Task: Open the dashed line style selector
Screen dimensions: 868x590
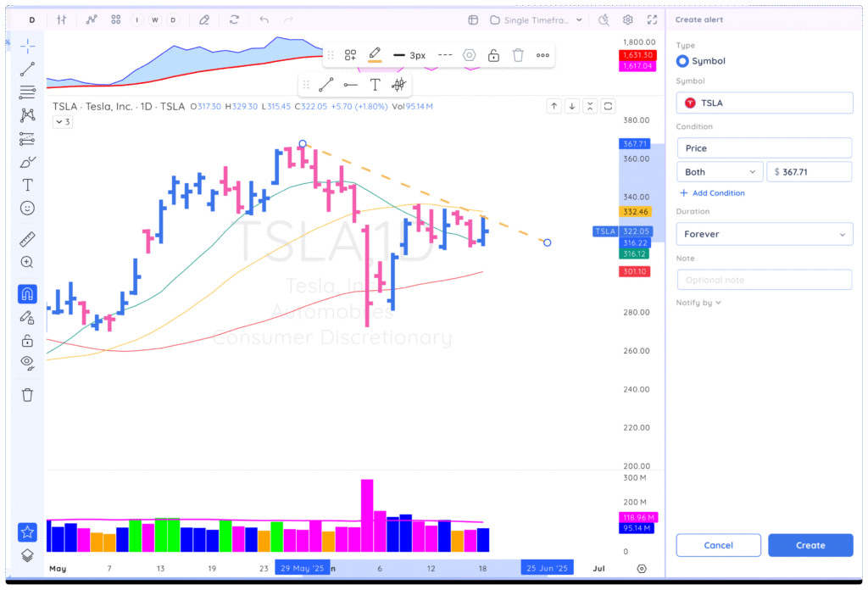Action: pyautogui.click(x=445, y=55)
